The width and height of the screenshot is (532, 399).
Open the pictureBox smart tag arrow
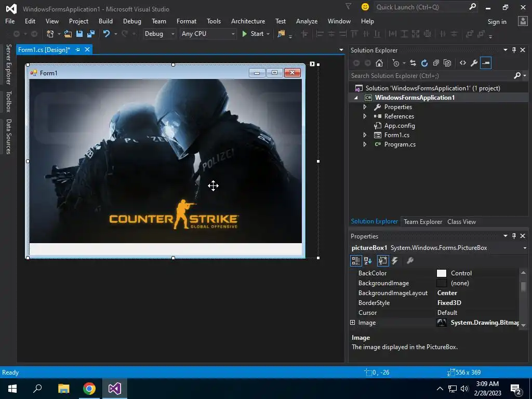[312, 64]
